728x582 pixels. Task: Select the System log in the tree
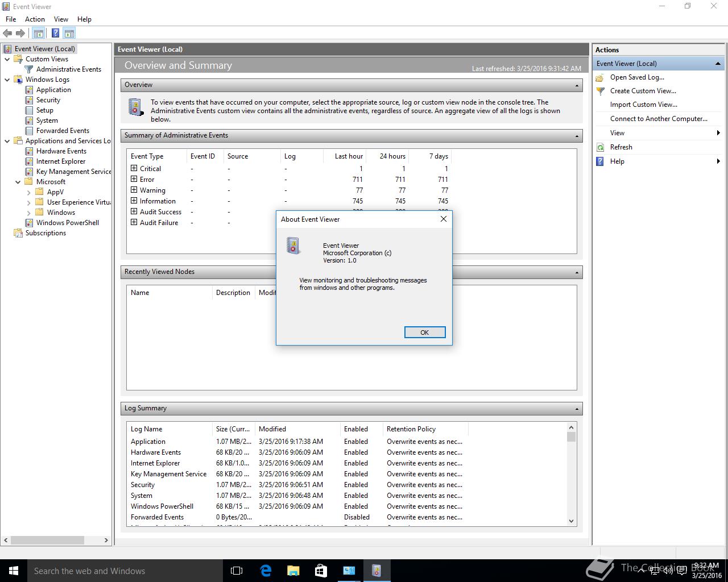[x=47, y=120]
